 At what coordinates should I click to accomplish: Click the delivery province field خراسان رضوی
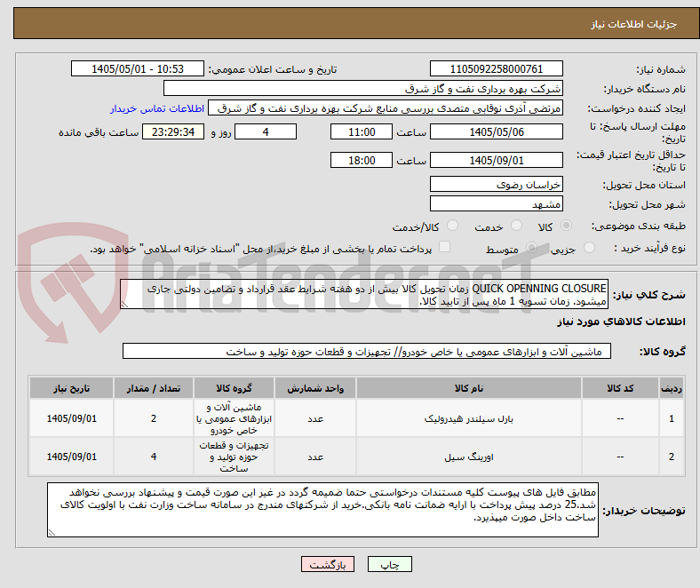[496, 184]
